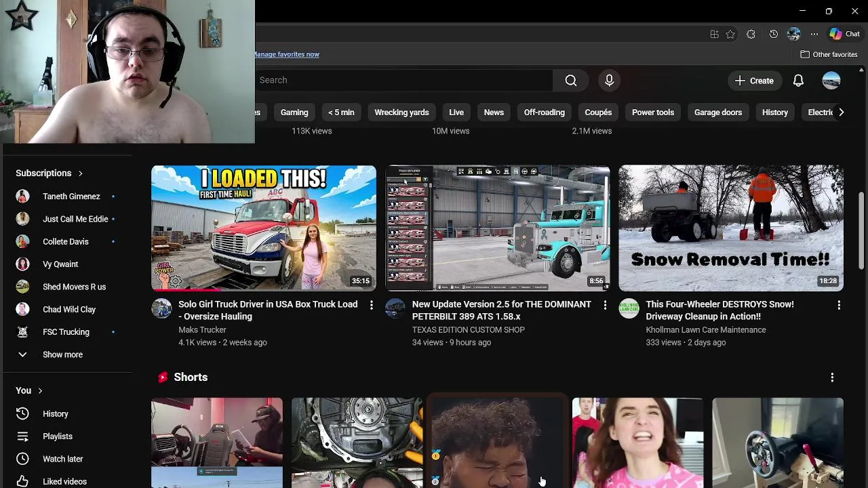Open the YouTube account avatar menu
Screen dimensions: 868x488
831,80
